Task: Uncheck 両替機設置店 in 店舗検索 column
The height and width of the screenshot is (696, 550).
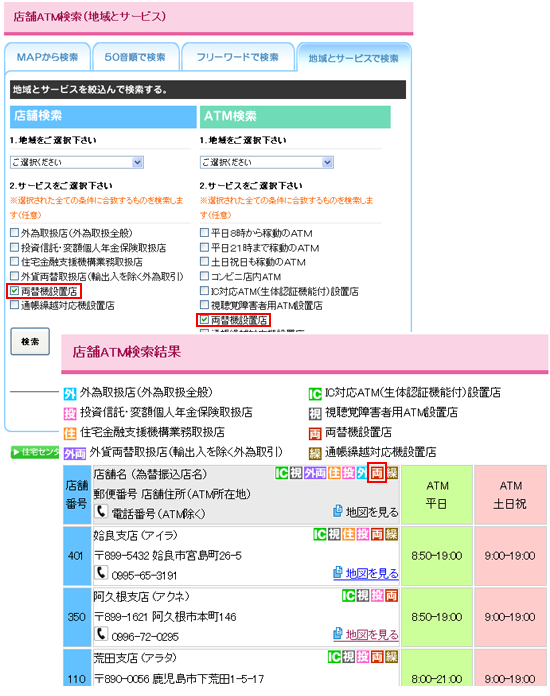Action: pos(15,291)
